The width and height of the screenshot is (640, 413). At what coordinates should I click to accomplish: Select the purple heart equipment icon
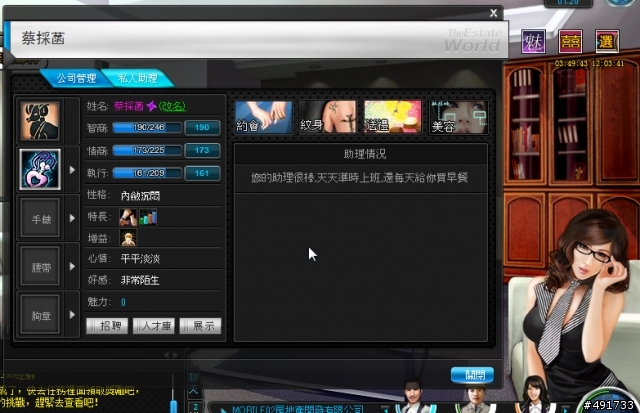40,169
